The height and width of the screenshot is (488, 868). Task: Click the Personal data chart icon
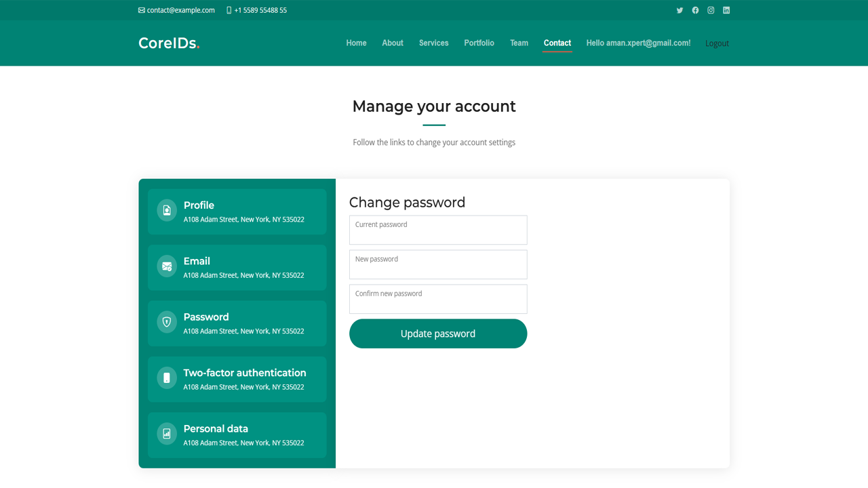click(167, 434)
